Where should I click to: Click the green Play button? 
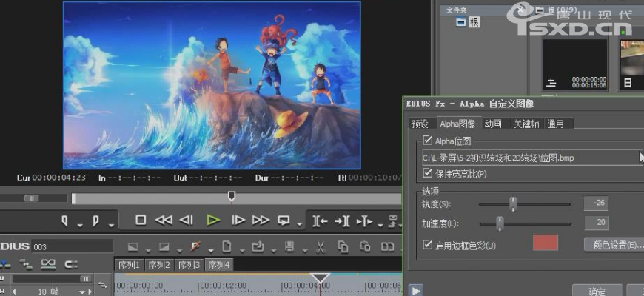[213, 220]
